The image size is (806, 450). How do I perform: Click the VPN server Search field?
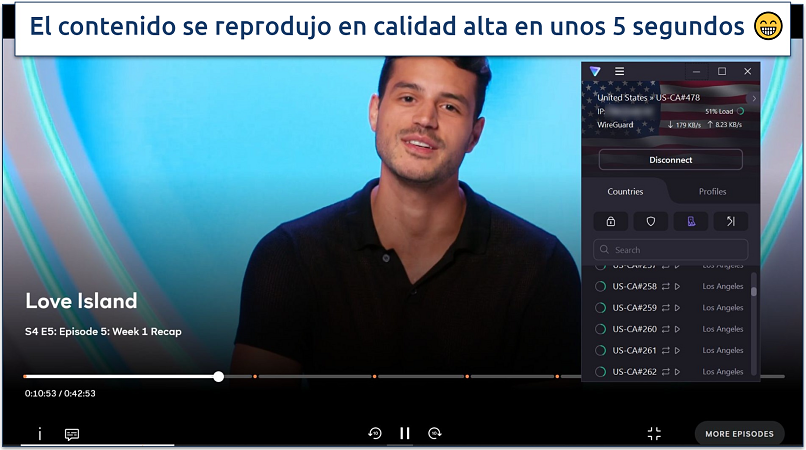[670, 250]
